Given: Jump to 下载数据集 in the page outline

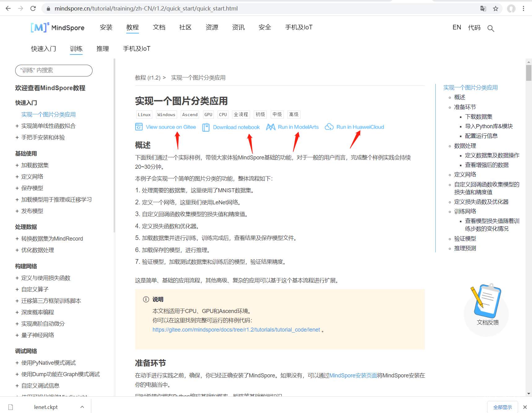Looking at the screenshot, I should (479, 117).
